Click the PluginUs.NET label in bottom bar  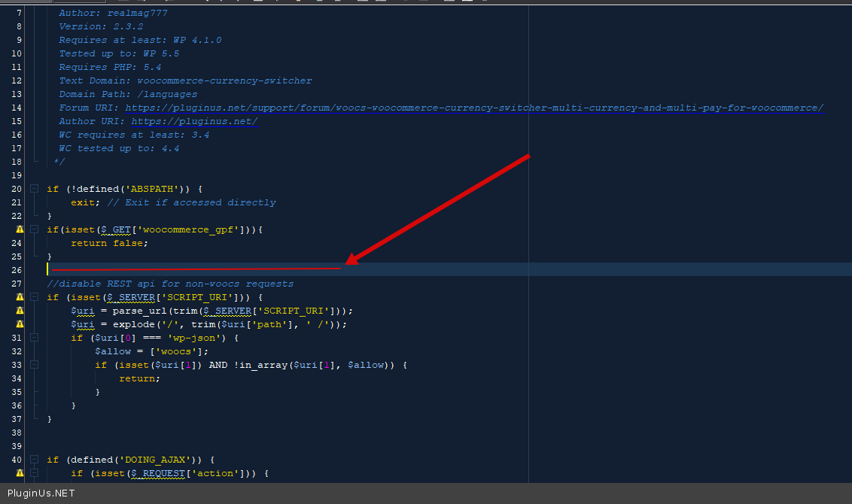pos(41,493)
